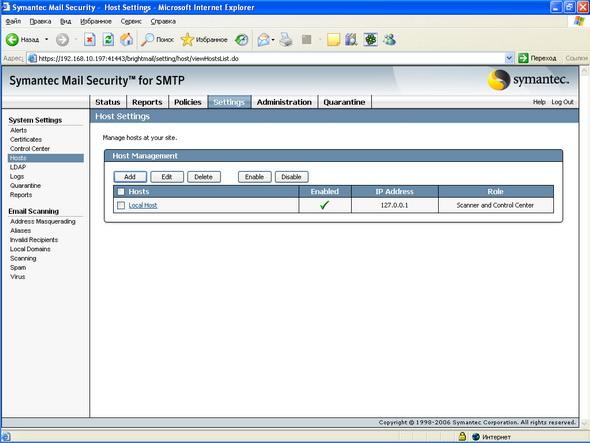
Task: Open Spam settings link
Action: [x=18, y=268]
